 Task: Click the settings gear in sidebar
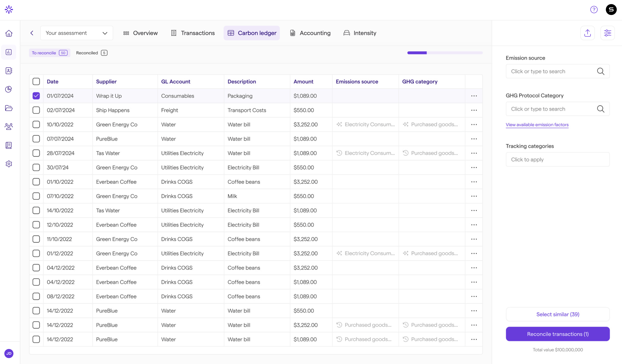9,164
